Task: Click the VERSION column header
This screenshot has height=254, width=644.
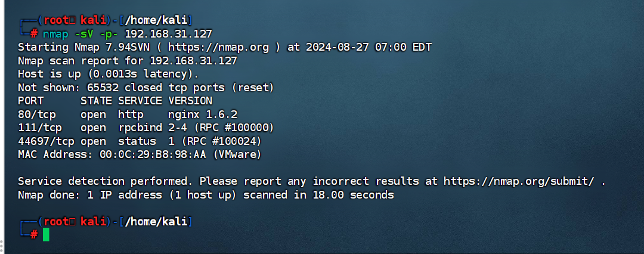Action: [x=190, y=101]
